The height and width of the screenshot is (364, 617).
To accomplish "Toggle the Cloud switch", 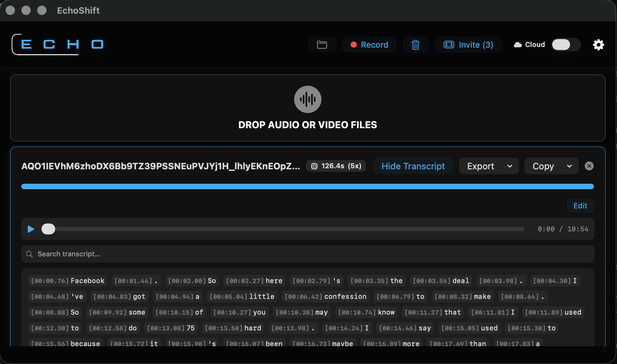I will (566, 45).
